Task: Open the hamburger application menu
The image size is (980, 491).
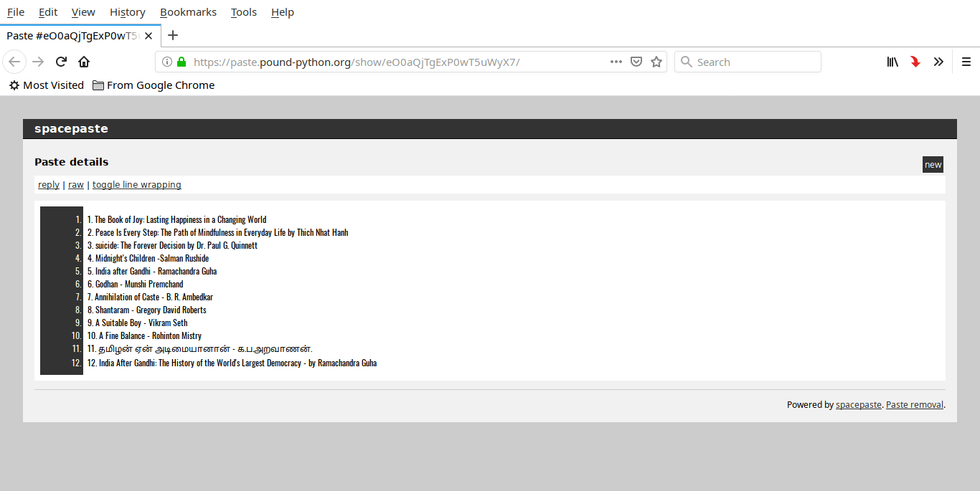Action: coord(966,62)
